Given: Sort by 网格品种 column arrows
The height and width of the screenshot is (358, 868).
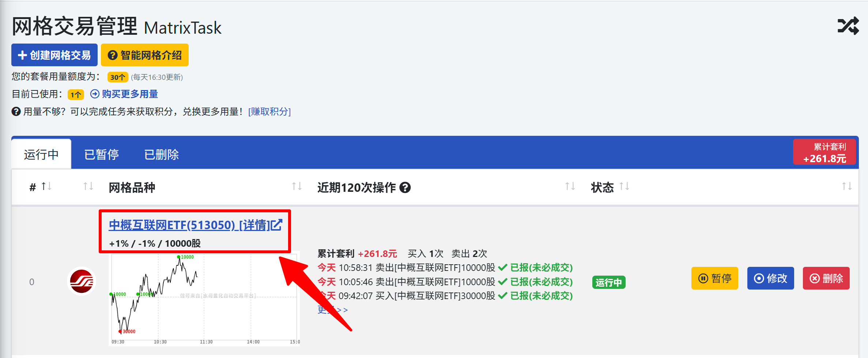Looking at the screenshot, I should pos(297,186).
